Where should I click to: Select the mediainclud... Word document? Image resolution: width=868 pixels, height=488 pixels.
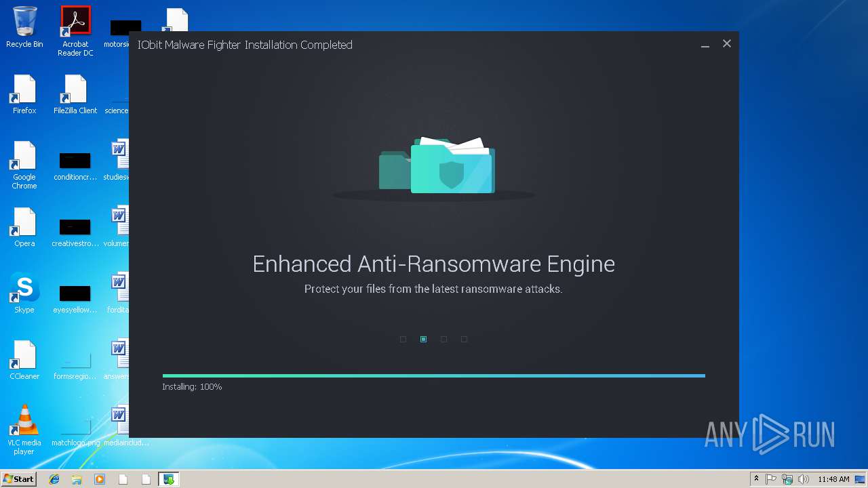coord(121,426)
